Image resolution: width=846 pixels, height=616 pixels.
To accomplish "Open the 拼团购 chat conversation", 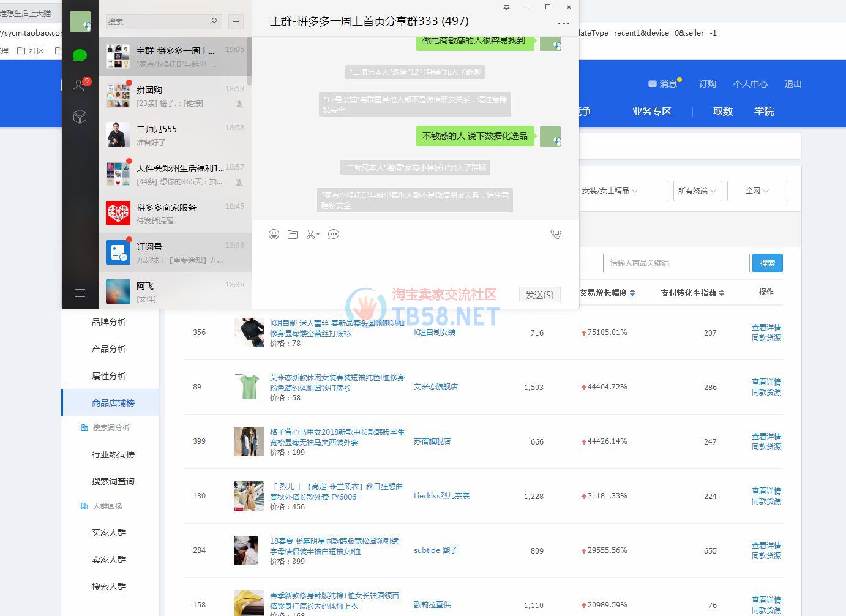I will pyautogui.click(x=175, y=96).
